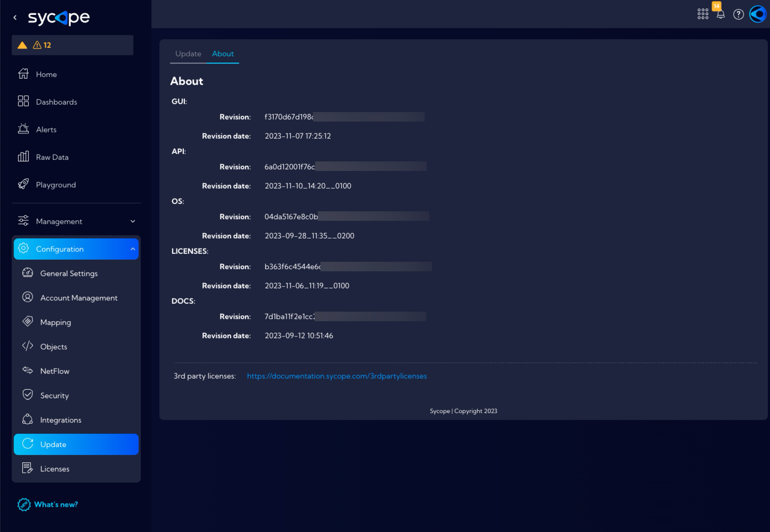Click GUI revision value f3170d67d198
Image resolution: width=770 pixels, height=532 pixels.
tap(289, 117)
